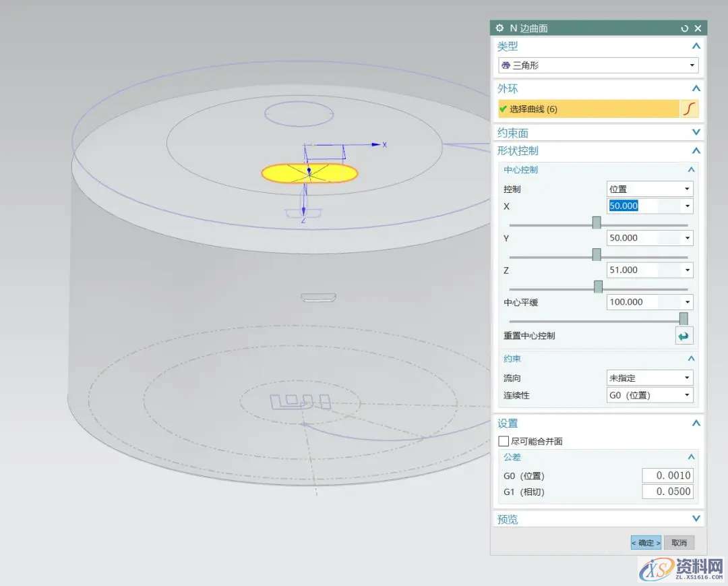Open the 控制 dropdown set to 位置
728x586 pixels.
point(650,189)
